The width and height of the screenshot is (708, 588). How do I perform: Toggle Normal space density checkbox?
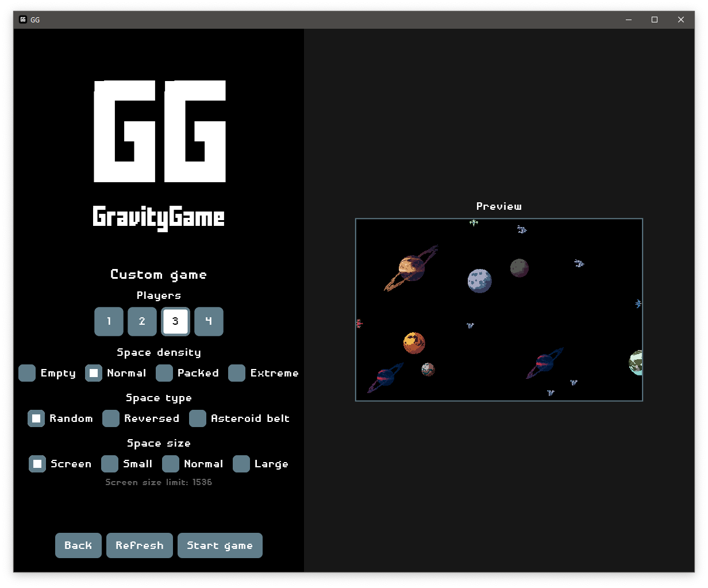click(94, 373)
